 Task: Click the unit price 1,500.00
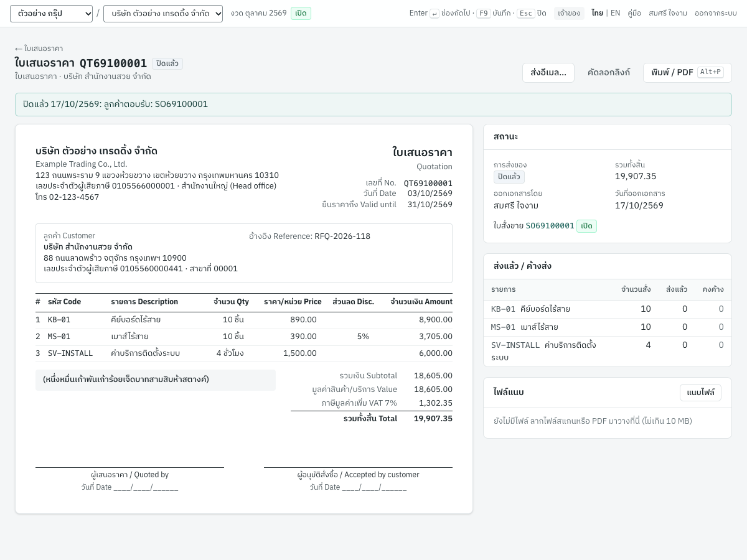(x=300, y=353)
